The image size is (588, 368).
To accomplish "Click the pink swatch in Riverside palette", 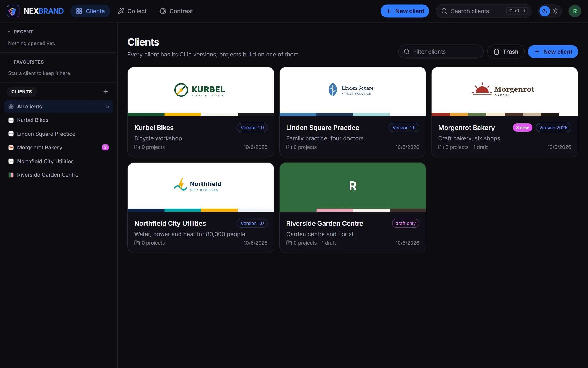I will (335, 210).
